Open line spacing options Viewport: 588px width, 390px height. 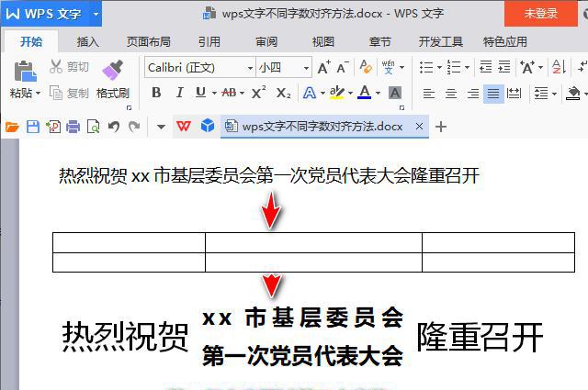tap(541, 93)
